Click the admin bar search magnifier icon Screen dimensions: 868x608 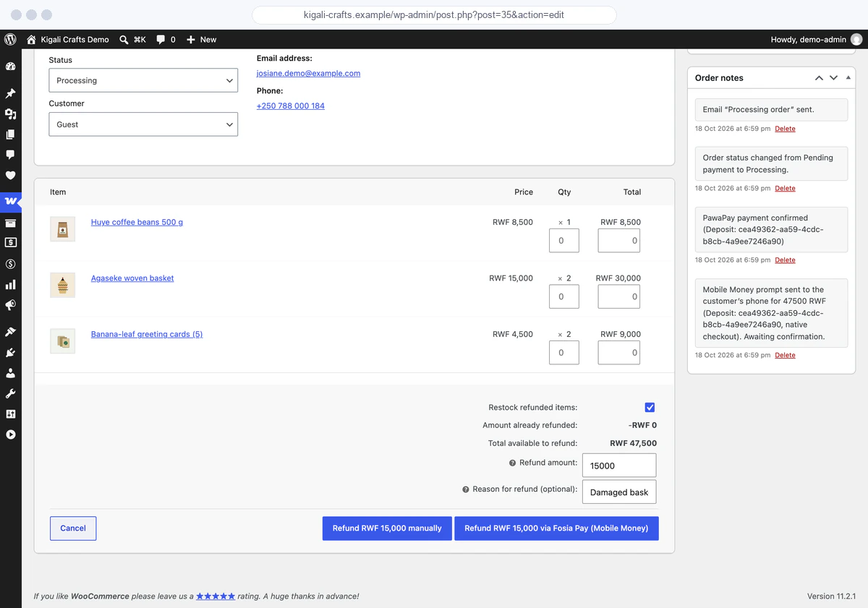pos(124,40)
